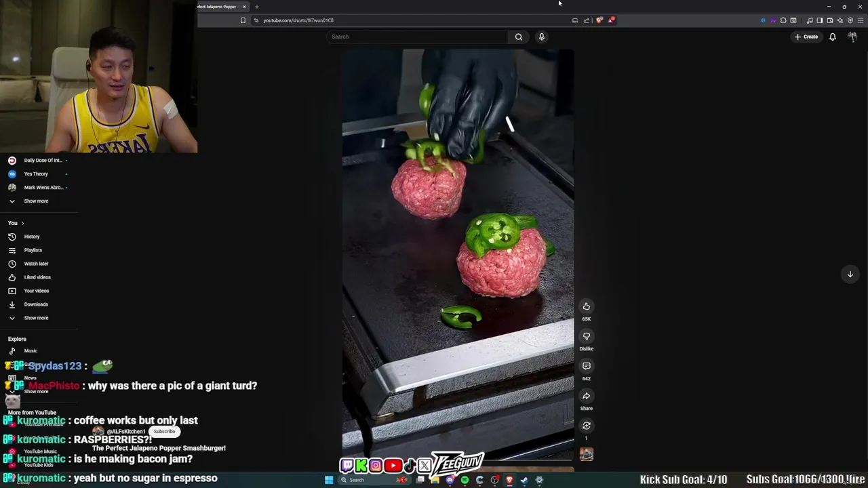This screenshot has height=488, width=868.
Task: Select the Jalapeno Popper tab
Action: [x=217, y=7]
